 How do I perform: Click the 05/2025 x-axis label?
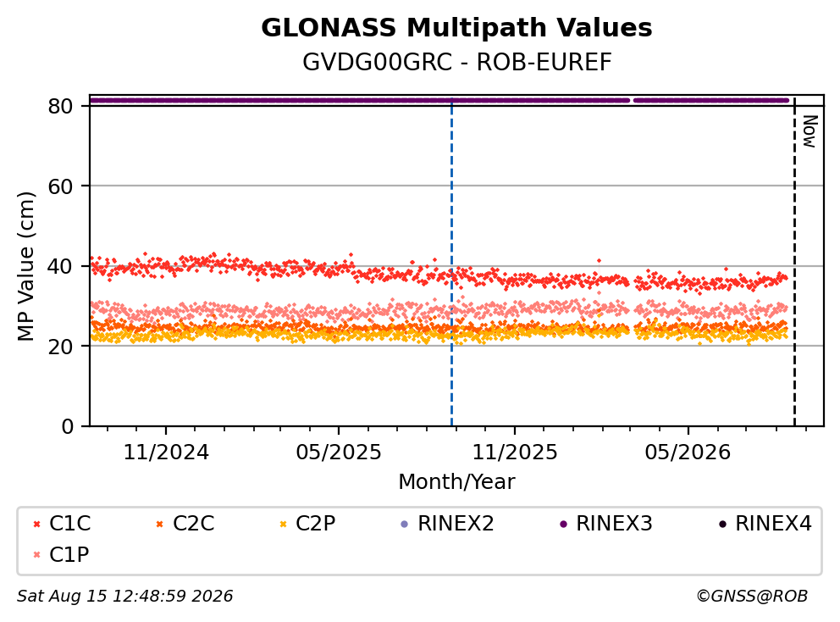339,453
